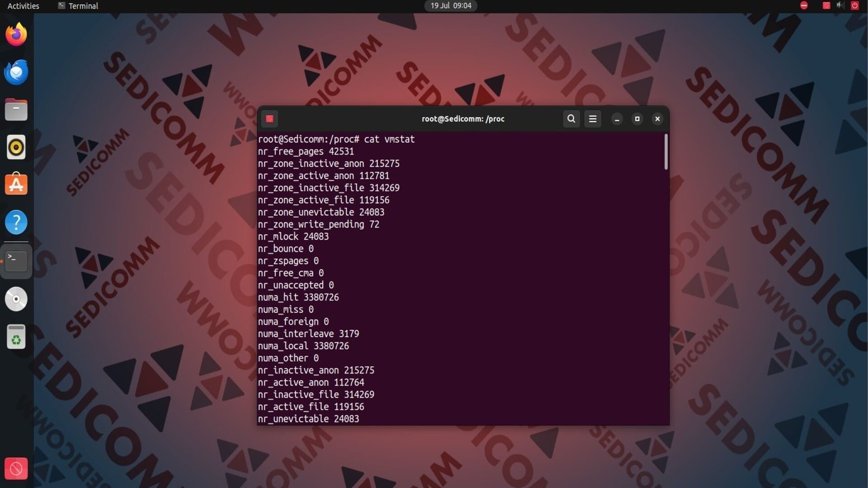Open the Files manager dock icon
Screen dimensions: 868x488
pyautogui.click(x=16, y=110)
